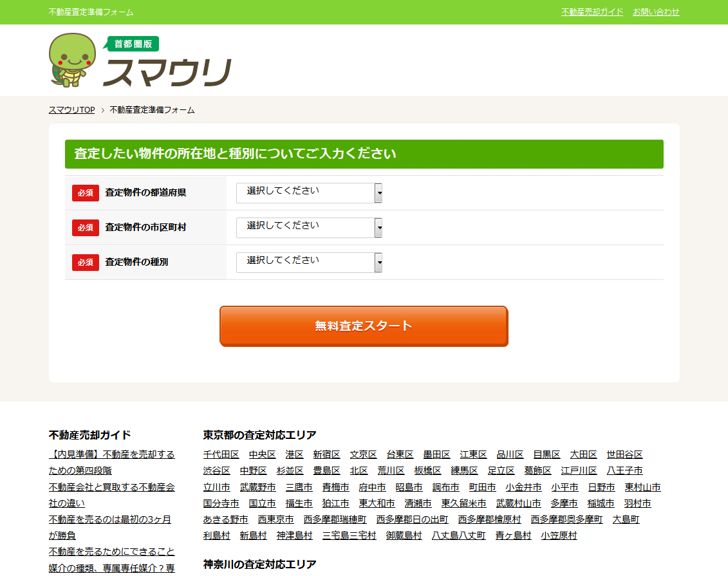This screenshot has width=728, height=576.
Task: Select 墨田区 area link
Action: [436, 454]
